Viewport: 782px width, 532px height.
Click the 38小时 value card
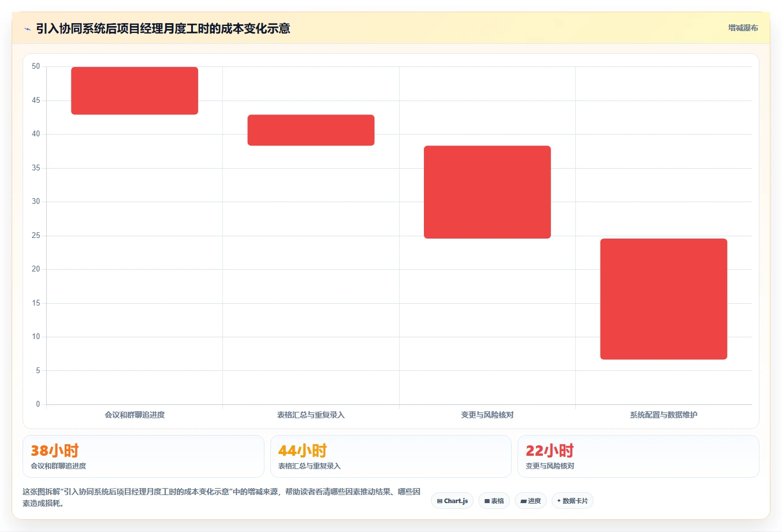[143, 456]
